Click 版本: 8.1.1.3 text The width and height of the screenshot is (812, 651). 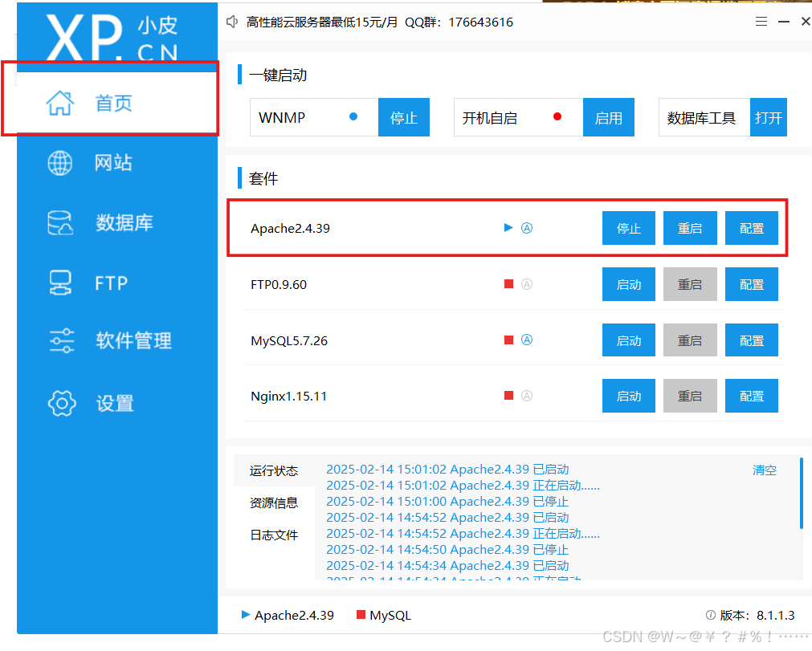click(757, 616)
